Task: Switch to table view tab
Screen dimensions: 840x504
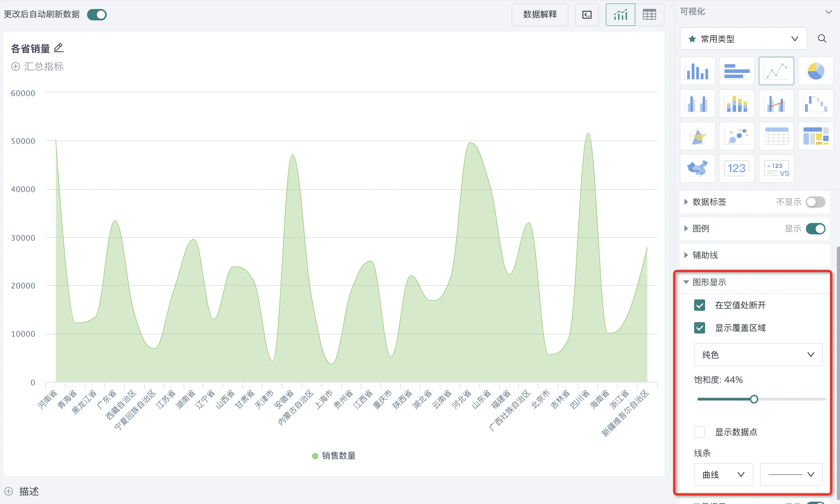Action: [649, 15]
